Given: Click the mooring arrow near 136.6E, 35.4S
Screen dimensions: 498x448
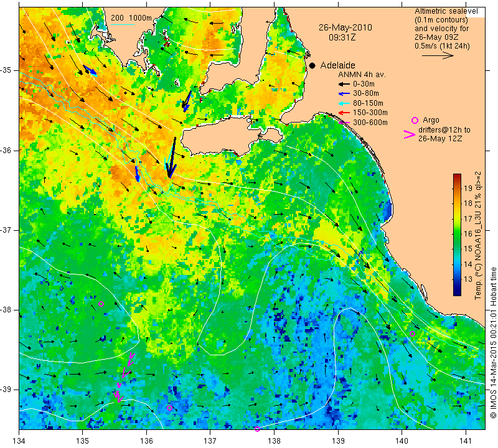Looking at the screenshot, I should [187, 101].
